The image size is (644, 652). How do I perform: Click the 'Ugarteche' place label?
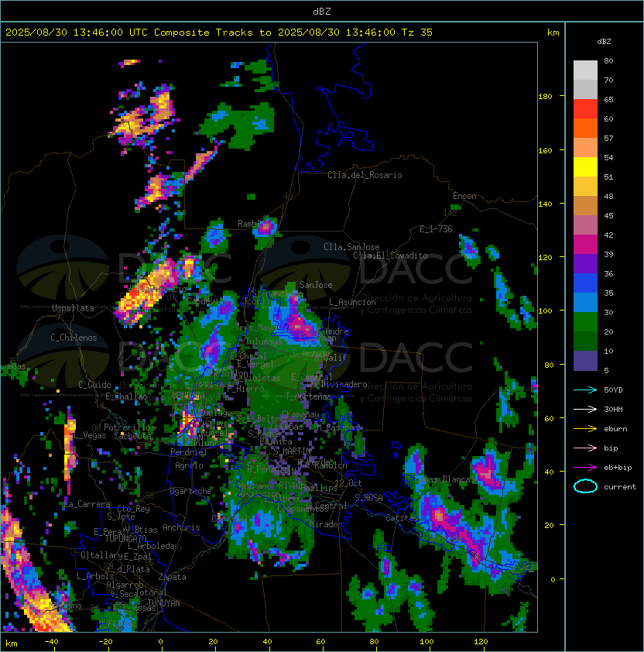coord(191,491)
